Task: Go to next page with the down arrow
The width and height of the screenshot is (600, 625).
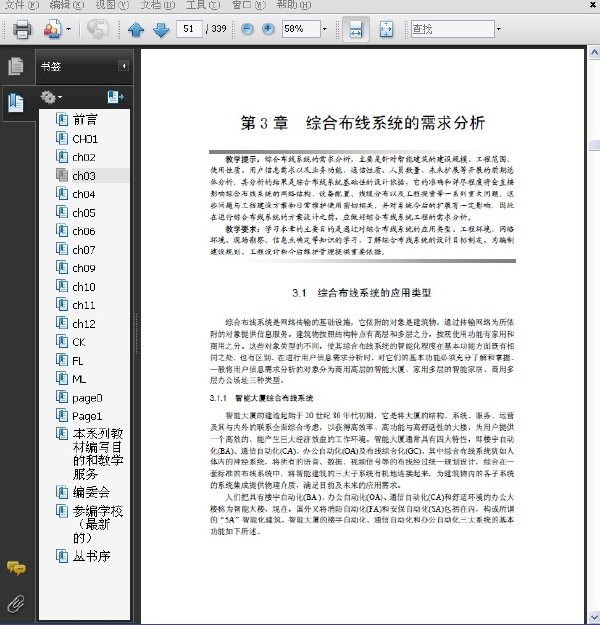Action: pos(161,29)
